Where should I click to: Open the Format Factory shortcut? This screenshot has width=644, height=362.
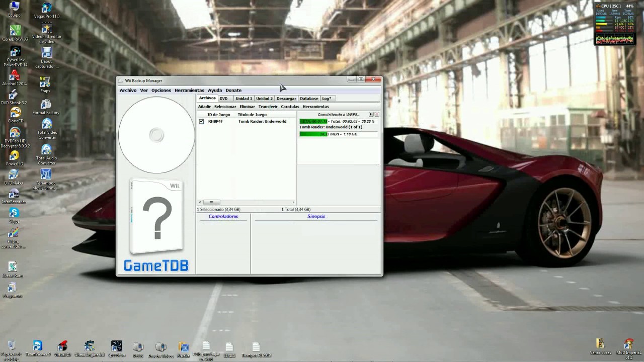coord(46,107)
